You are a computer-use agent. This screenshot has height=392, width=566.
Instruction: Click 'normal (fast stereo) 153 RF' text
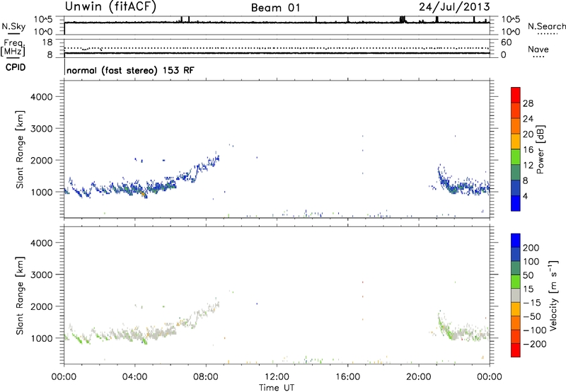130,70
